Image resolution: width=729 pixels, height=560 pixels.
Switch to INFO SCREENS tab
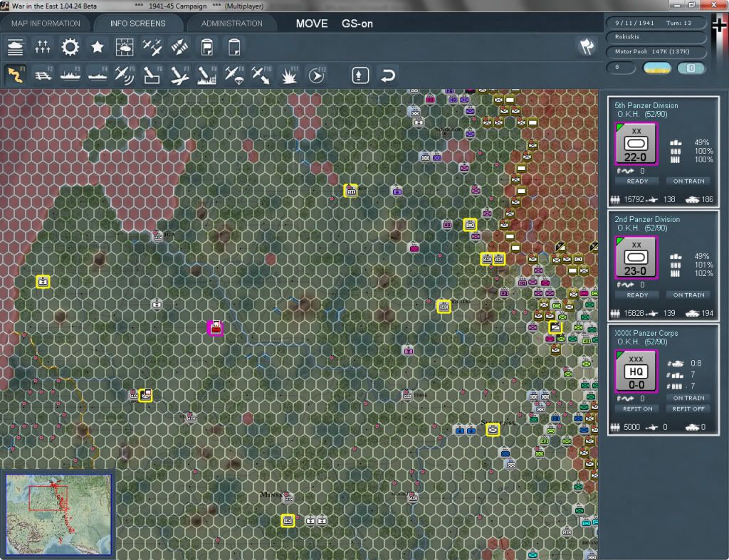tap(137, 23)
